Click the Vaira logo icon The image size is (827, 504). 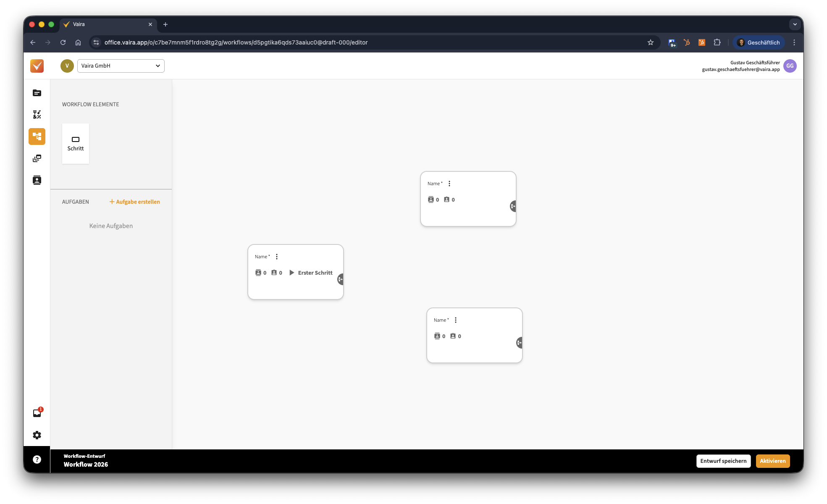(37, 66)
